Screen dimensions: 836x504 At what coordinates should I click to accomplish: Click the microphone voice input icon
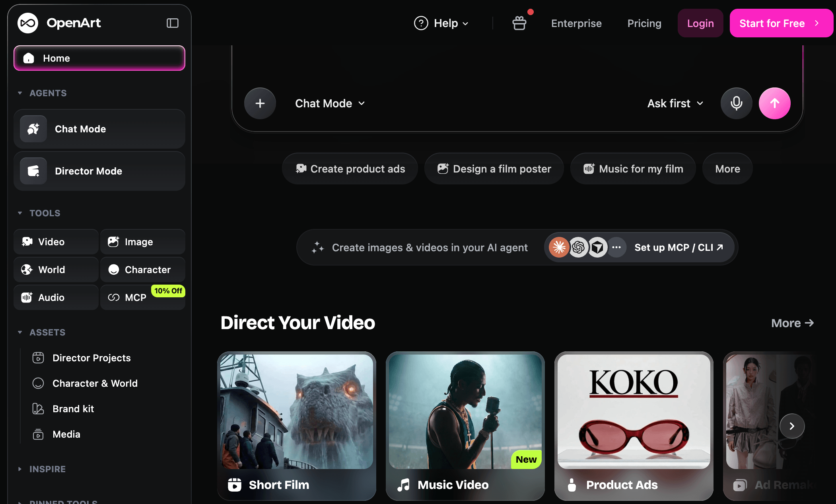coord(736,103)
